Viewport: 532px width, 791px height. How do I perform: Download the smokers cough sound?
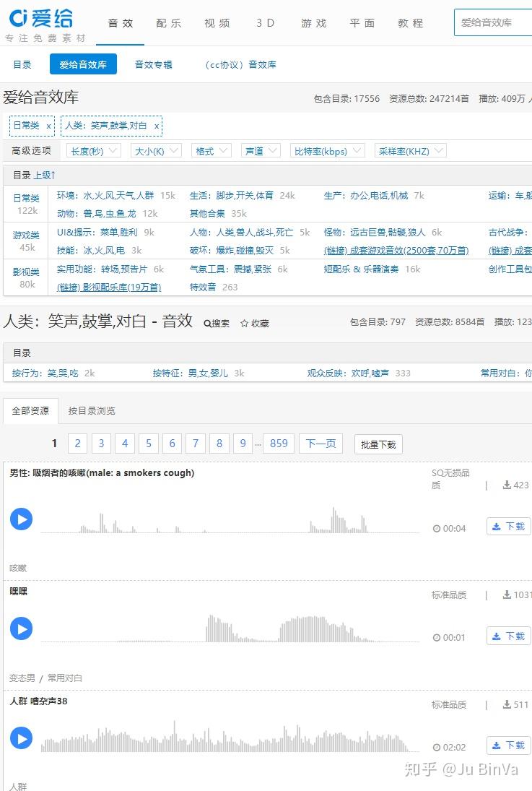[x=508, y=526]
